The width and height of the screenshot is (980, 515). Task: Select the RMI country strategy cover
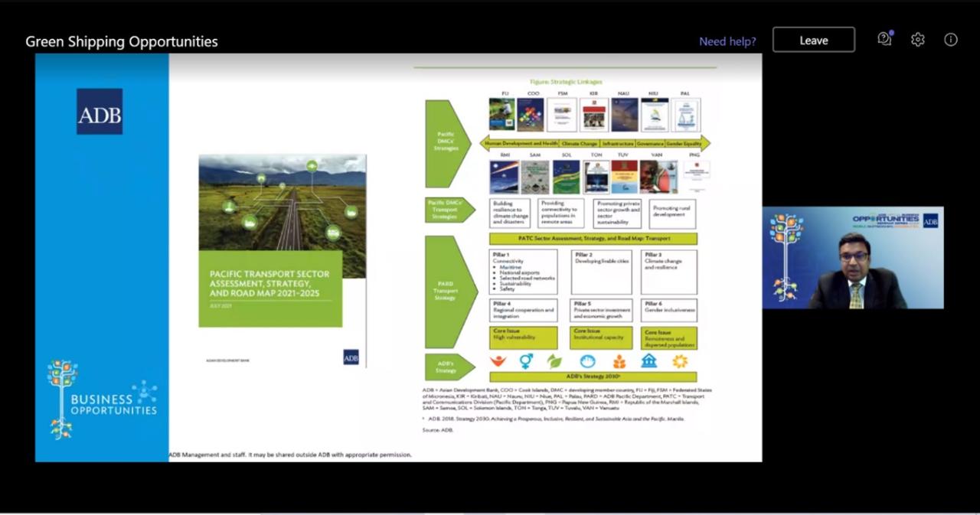point(504,177)
